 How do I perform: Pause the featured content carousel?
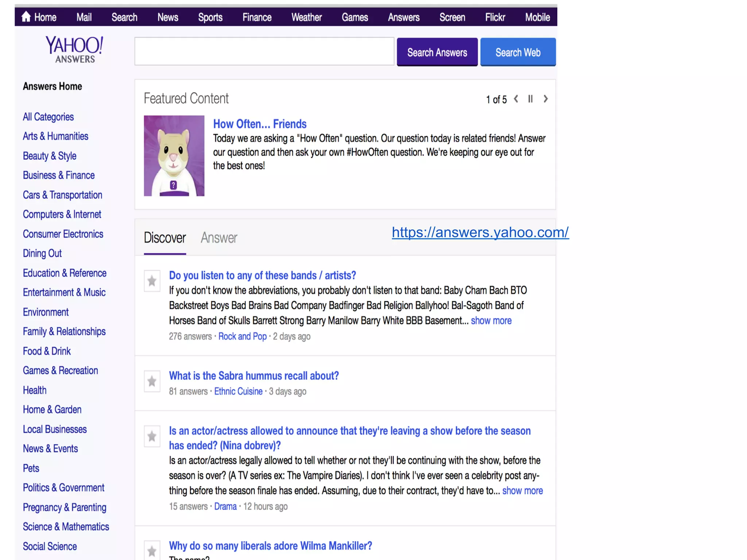tap(530, 99)
